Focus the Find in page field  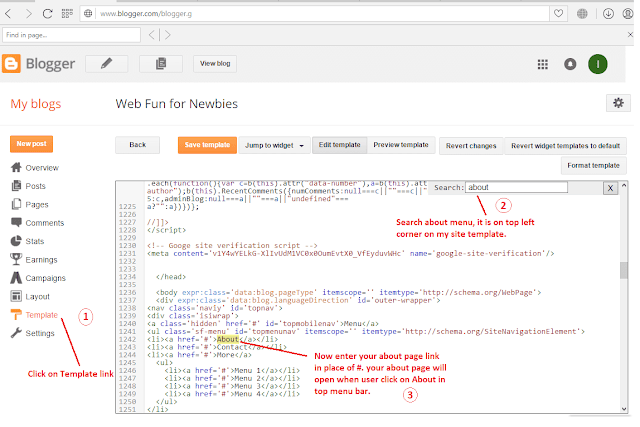click(x=71, y=35)
